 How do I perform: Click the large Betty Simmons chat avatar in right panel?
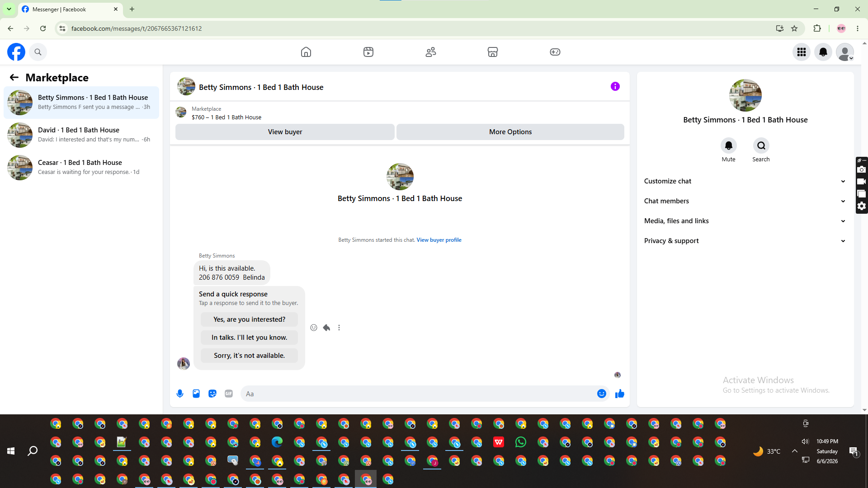pyautogui.click(x=745, y=95)
